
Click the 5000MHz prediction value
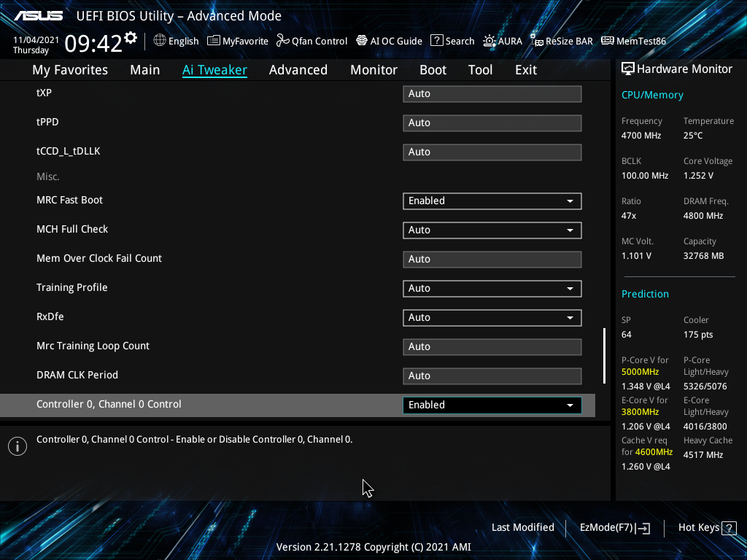[x=640, y=372]
